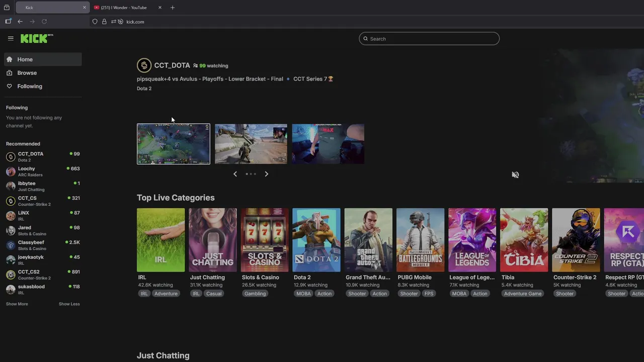Click the CCT_DOTA featured channel avatar

(144, 65)
